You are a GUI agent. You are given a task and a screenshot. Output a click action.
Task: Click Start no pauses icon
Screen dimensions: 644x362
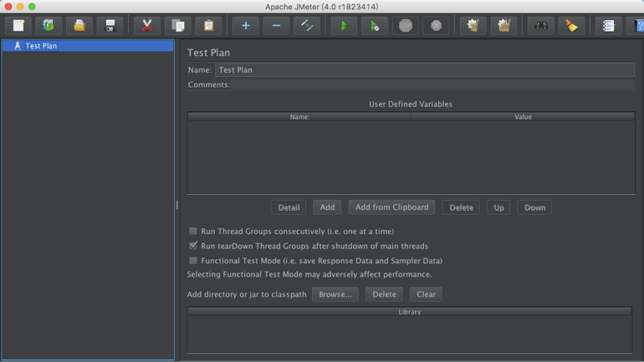[x=375, y=25]
